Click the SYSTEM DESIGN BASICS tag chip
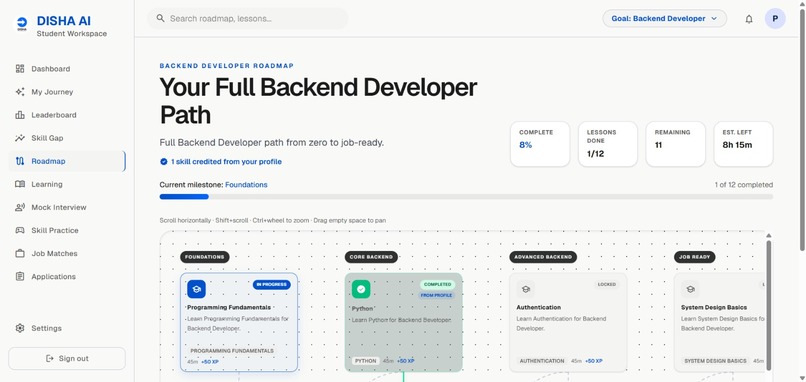 (x=715, y=361)
